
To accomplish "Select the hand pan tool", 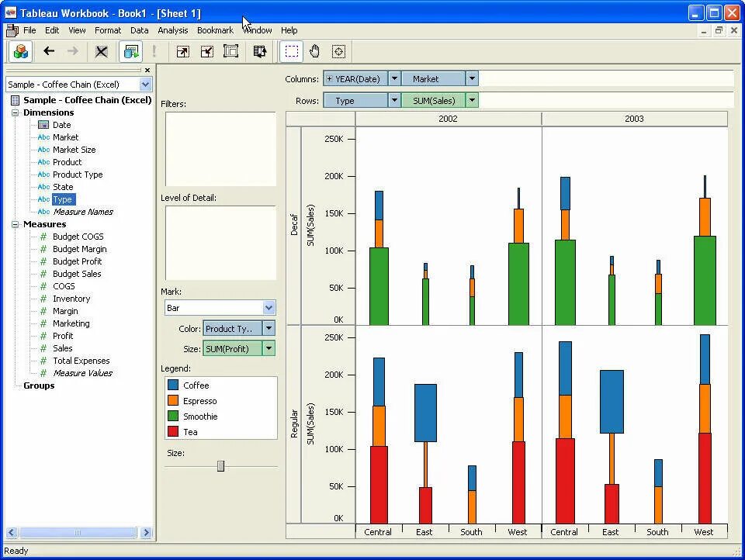I will [x=314, y=51].
